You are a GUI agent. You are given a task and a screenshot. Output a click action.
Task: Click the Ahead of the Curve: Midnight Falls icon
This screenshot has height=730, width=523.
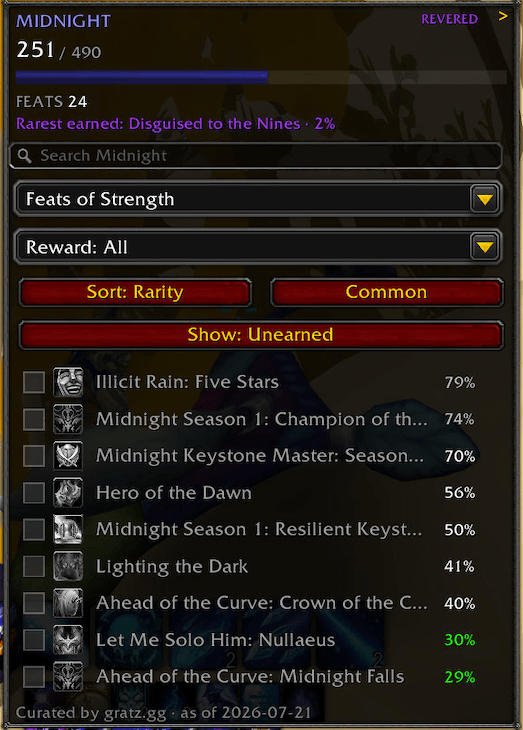[x=68, y=676]
